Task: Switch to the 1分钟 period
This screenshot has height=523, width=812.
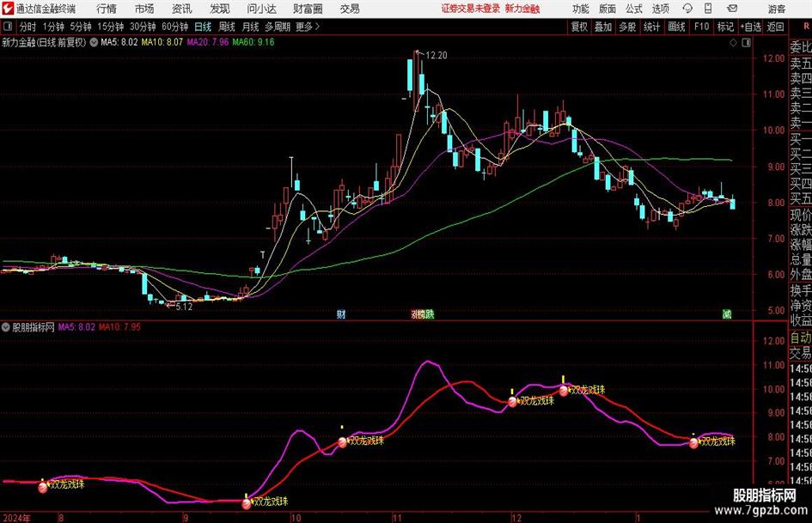Action: tap(53, 27)
